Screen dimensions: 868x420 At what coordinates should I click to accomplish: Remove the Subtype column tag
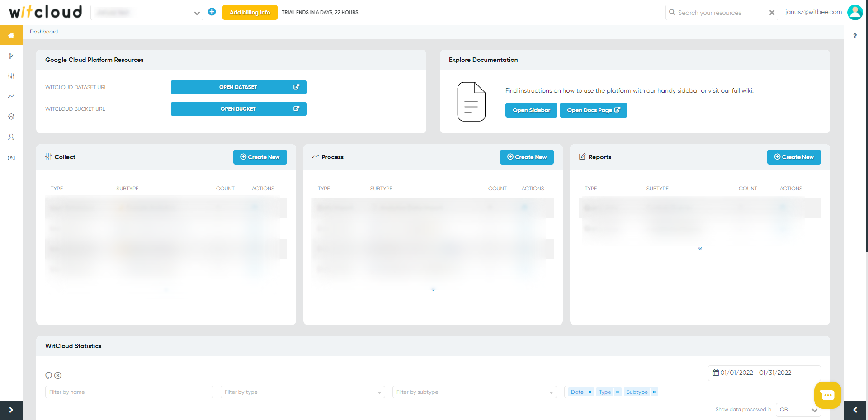(x=654, y=392)
